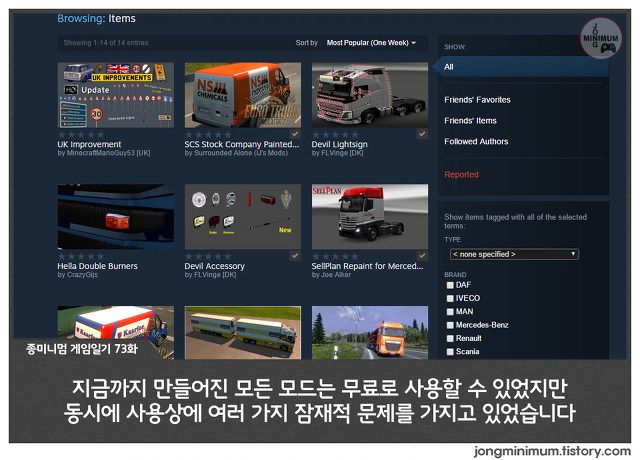Click the SellPlan Repaint for Merced title
The width and height of the screenshot is (640, 460).
click(367, 266)
